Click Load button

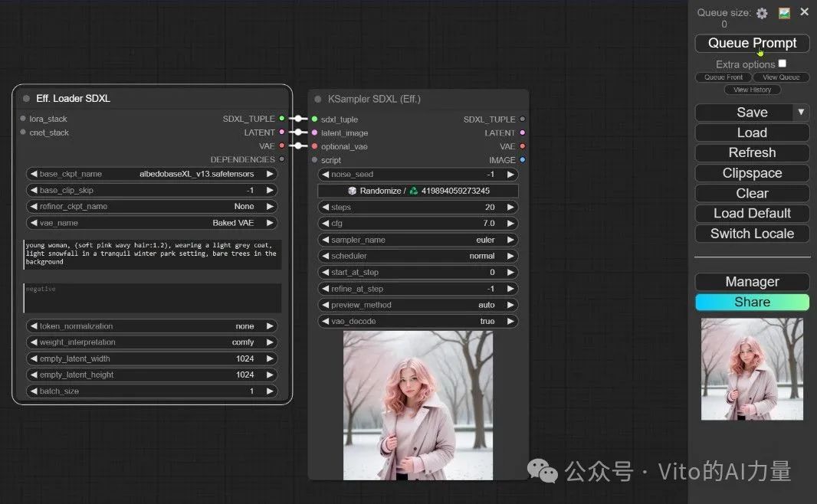pos(752,133)
